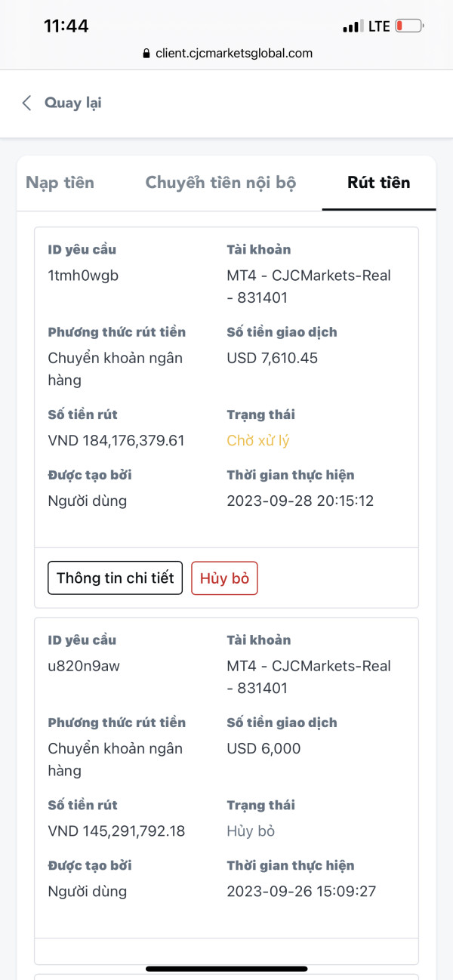Screen dimensions: 453x980
Task: Tap the battery indicator icon
Action: 409,26
